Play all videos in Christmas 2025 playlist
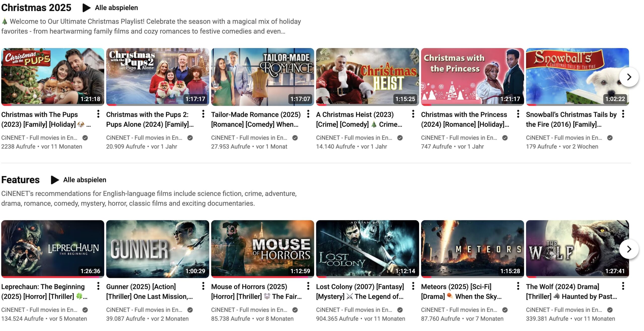This screenshot has width=644, height=331. click(x=110, y=8)
